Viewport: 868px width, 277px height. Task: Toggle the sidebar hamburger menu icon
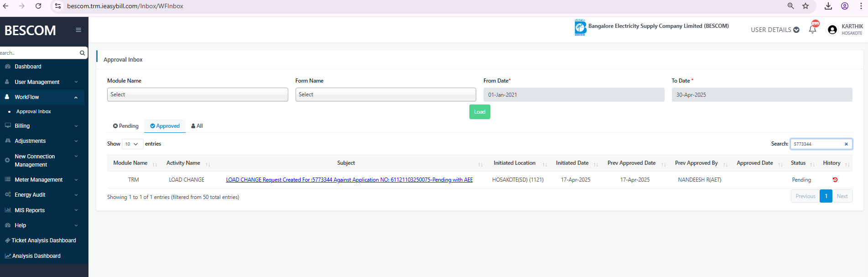click(78, 30)
